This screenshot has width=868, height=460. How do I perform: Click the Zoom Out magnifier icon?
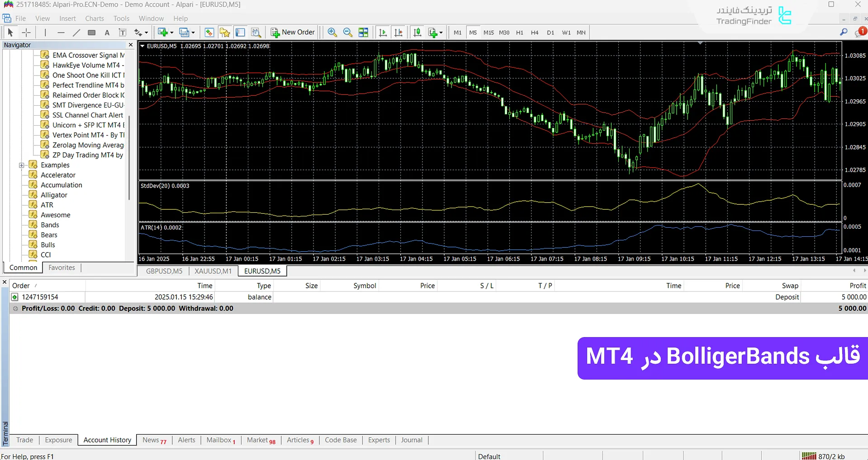tap(347, 33)
